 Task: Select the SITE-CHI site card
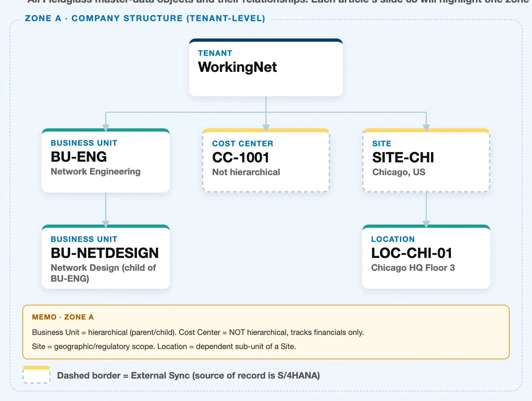point(426,160)
